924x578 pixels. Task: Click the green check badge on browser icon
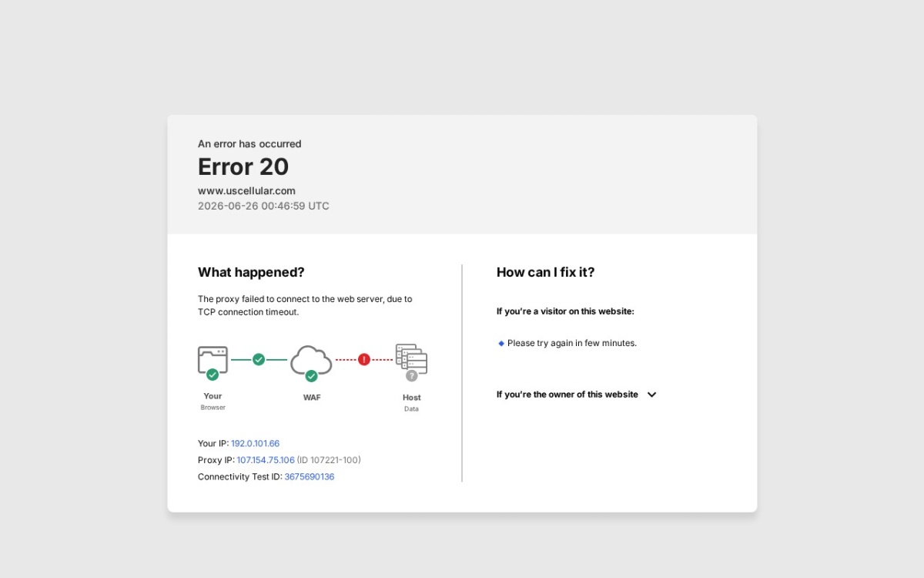click(213, 375)
